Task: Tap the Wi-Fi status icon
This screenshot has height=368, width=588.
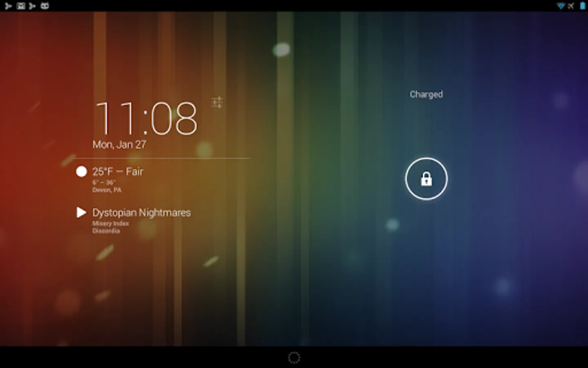Action: coord(561,6)
